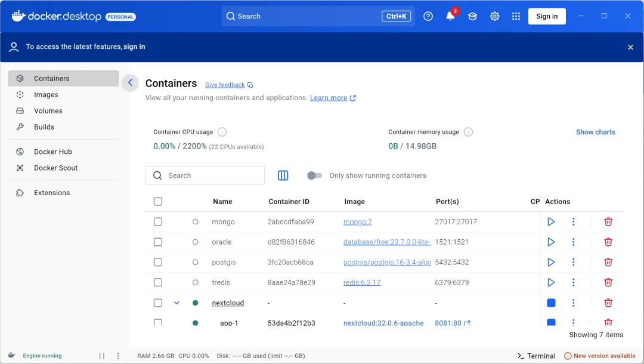The width and height of the screenshot is (644, 364).
Task: Show CPU usage info tooltip icon
Action: click(x=222, y=132)
